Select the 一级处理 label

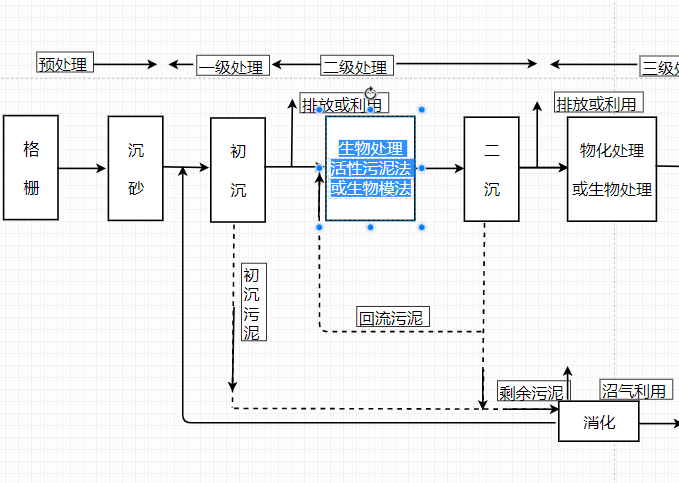tap(233, 65)
